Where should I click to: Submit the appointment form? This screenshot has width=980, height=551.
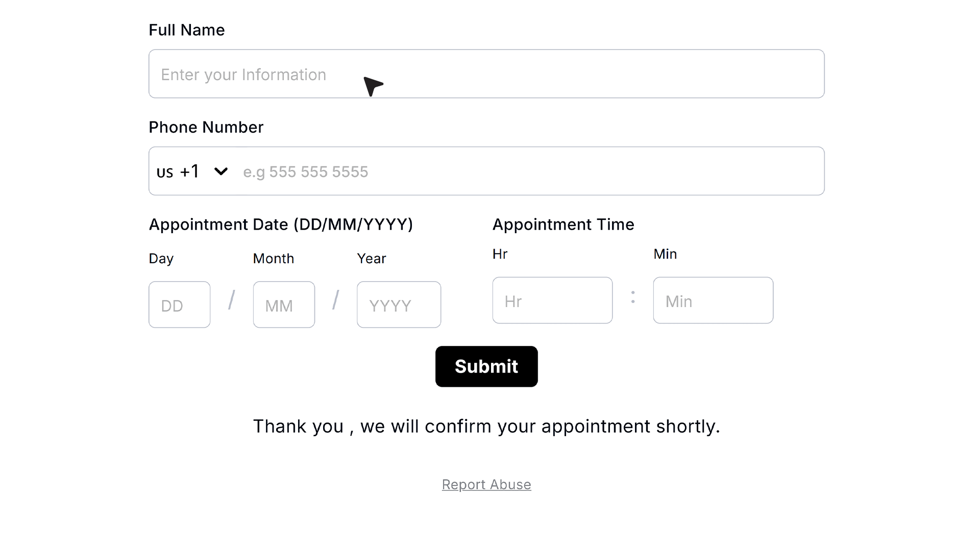[486, 366]
